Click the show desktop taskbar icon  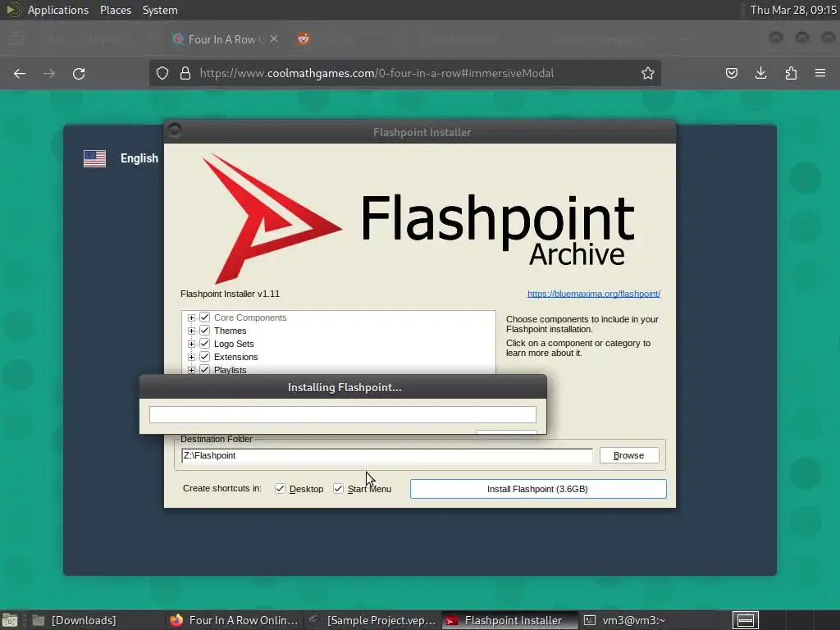(x=10, y=620)
